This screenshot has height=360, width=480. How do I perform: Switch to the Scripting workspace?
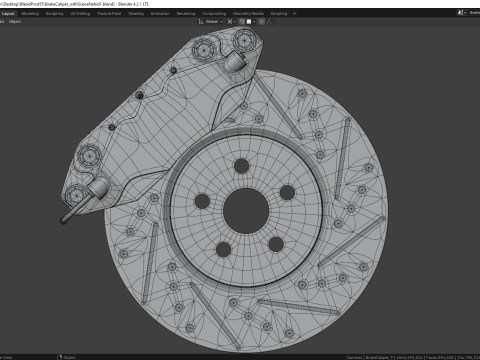pyautogui.click(x=279, y=13)
